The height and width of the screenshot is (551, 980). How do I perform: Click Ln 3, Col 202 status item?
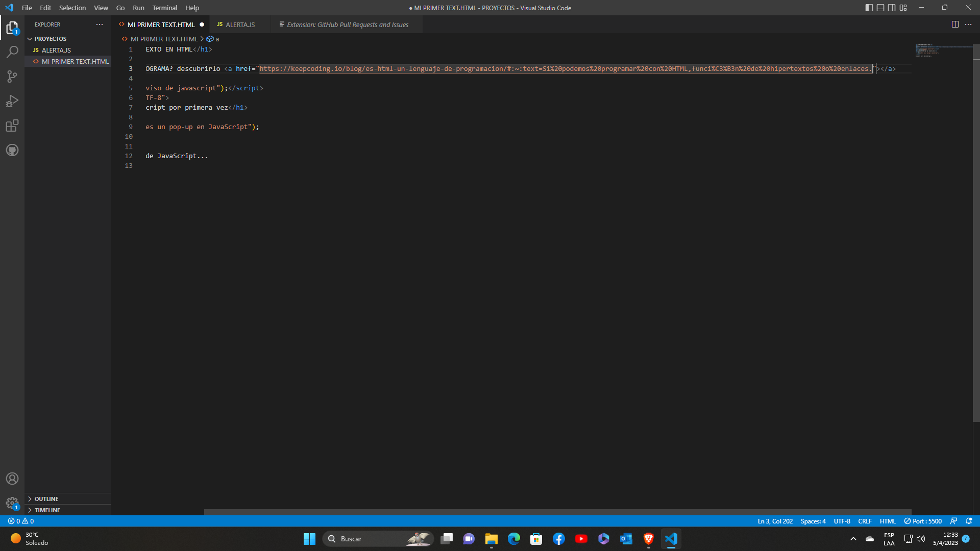pos(775,521)
